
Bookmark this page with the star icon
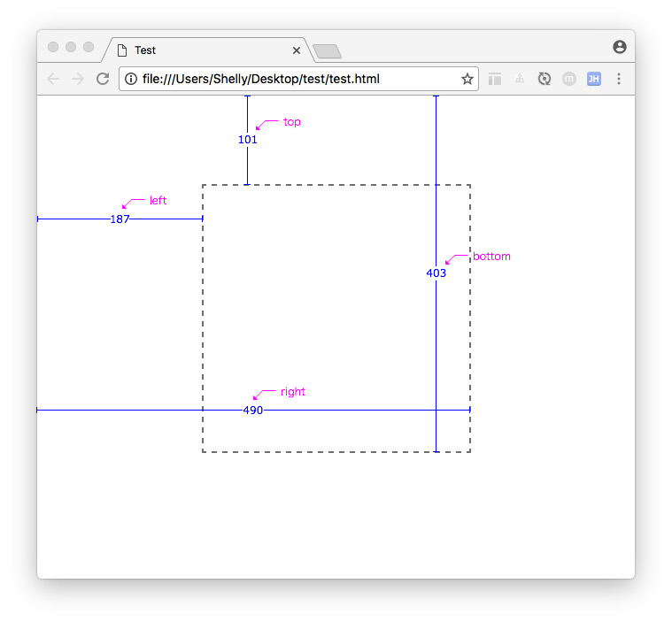tap(467, 79)
